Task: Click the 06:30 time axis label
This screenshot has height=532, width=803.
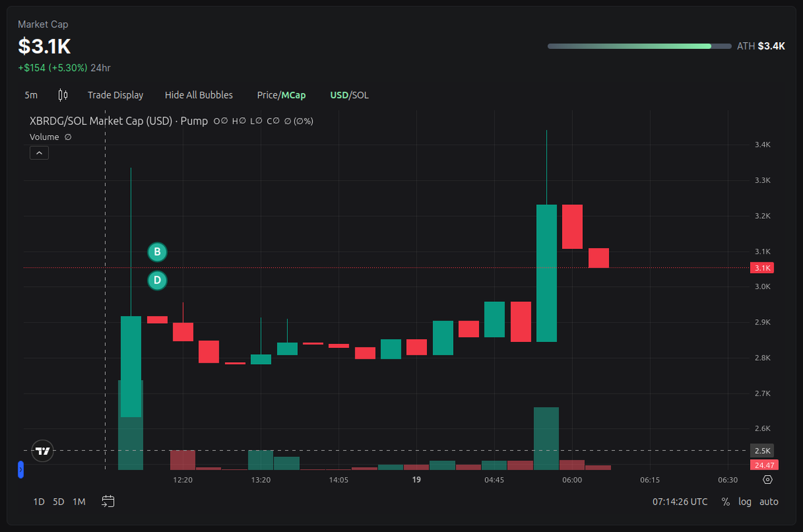Action: (727, 480)
